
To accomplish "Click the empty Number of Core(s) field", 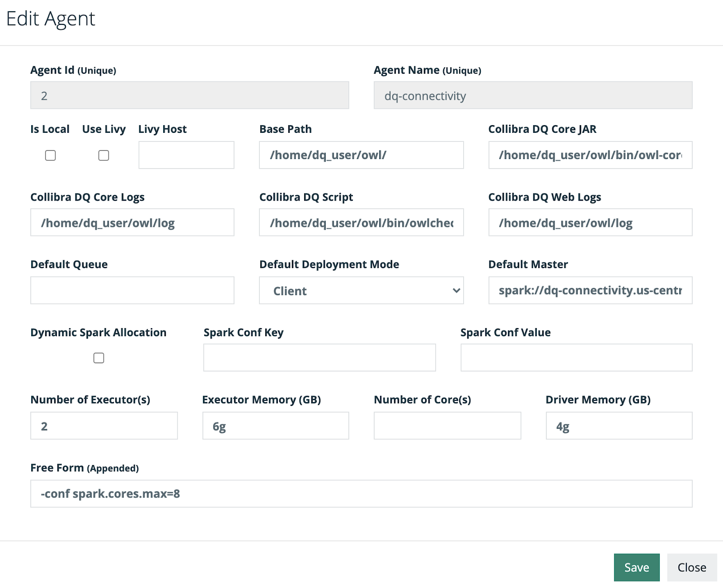I will coord(447,425).
